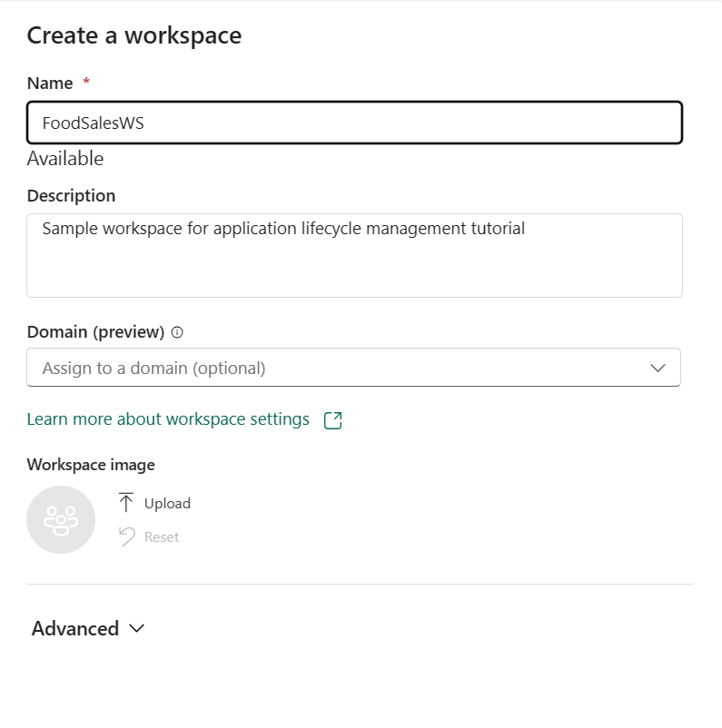Click inside the Description text area
Image resolution: width=722 pixels, height=728 pixels.
point(354,254)
